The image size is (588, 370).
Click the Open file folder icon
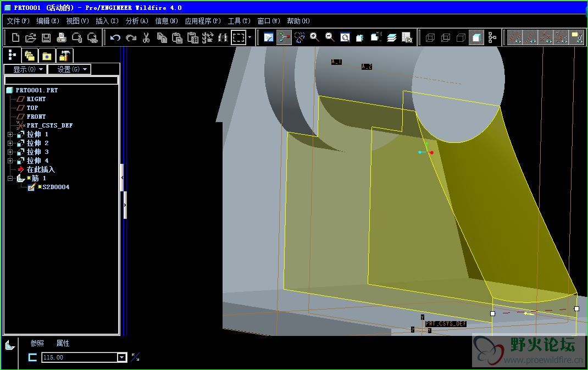31,37
